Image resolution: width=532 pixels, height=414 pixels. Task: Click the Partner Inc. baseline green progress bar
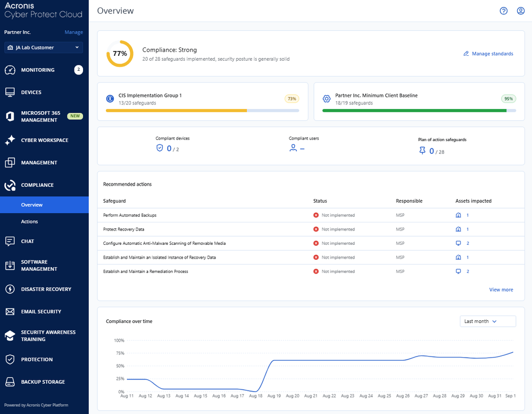[419, 111]
